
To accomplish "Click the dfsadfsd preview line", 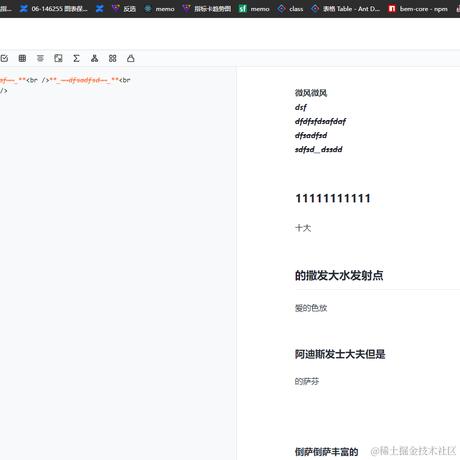I will pos(311,135).
